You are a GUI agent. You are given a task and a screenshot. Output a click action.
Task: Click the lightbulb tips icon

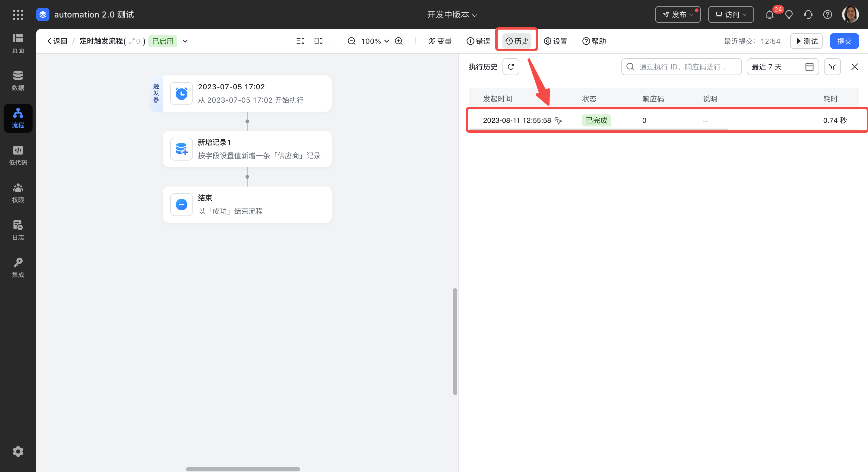pyautogui.click(x=789, y=14)
